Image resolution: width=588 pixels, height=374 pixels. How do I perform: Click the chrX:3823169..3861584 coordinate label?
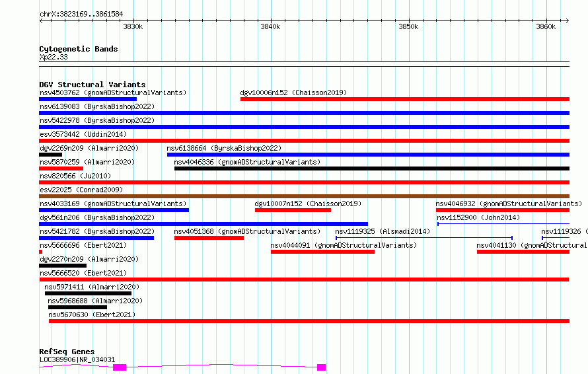pyautogui.click(x=81, y=14)
